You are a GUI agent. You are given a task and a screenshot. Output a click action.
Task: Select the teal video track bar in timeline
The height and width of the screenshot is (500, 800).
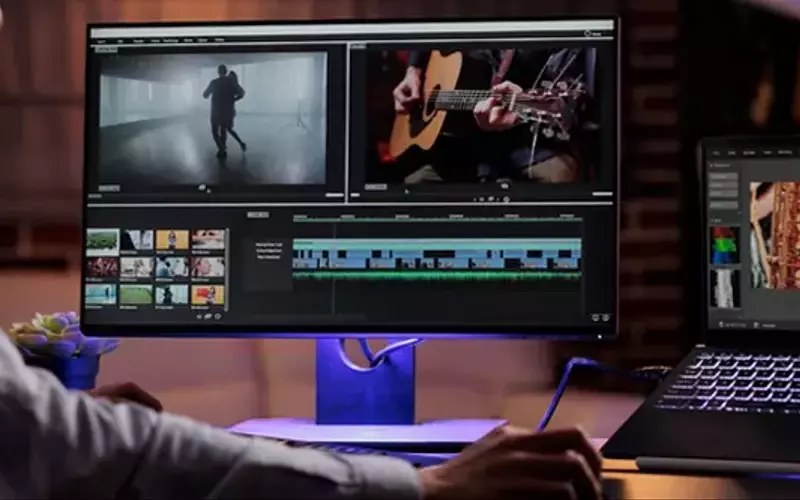437,244
